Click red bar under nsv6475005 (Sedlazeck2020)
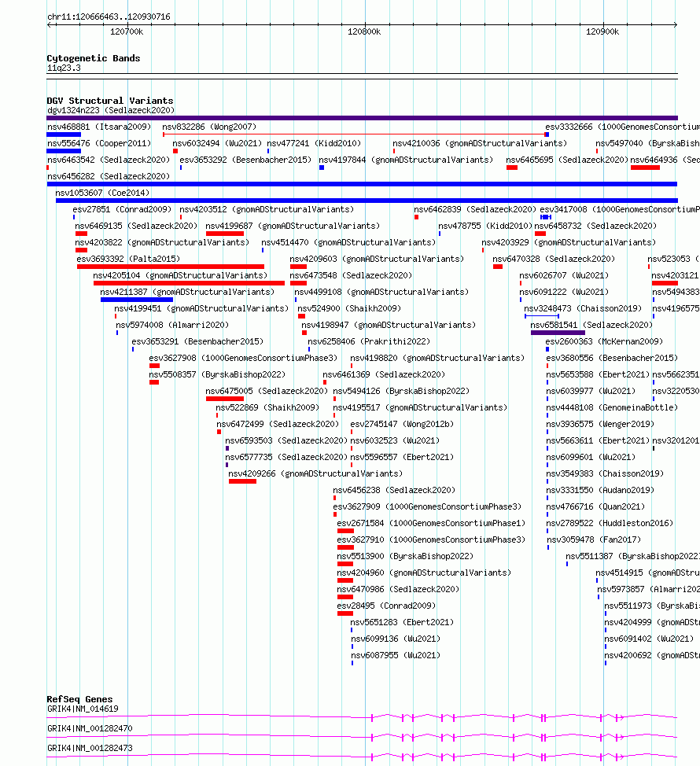The image size is (700, 766). (x=225, y=399)
